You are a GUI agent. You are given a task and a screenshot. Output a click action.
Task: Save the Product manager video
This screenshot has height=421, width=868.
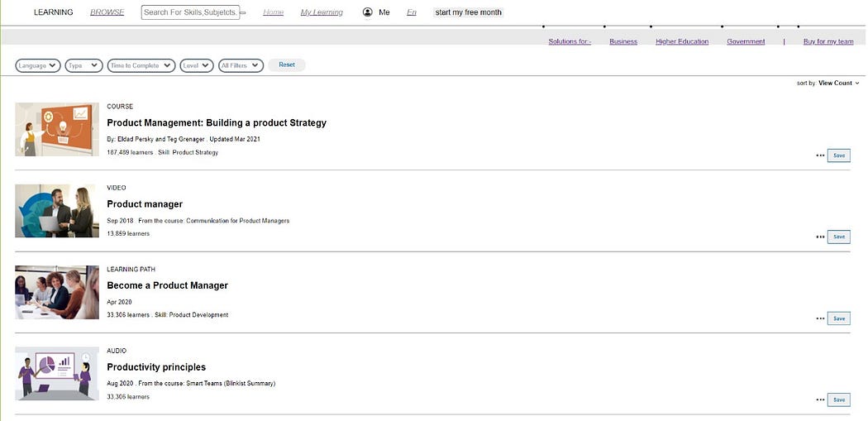pos(839,237)
